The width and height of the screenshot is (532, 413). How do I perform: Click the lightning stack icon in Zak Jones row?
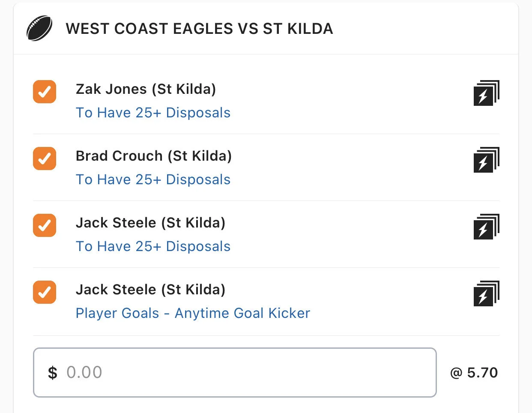(486, 93)
